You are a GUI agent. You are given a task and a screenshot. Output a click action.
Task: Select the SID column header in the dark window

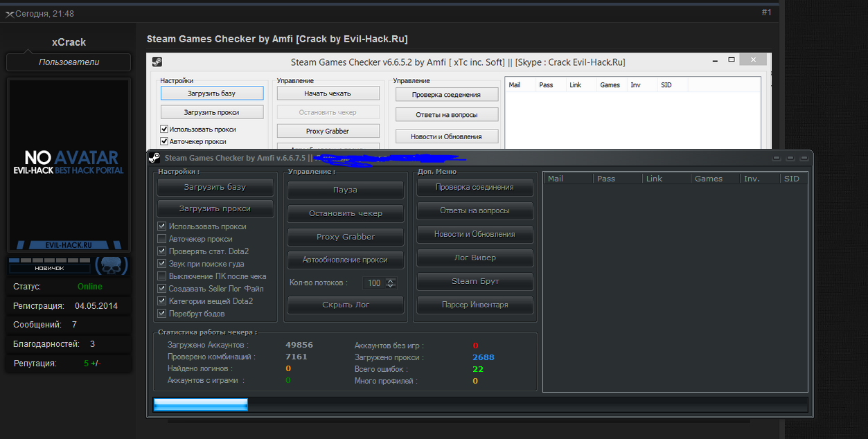(794, 179)
